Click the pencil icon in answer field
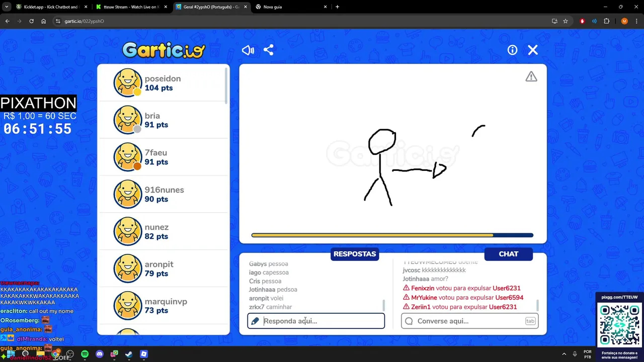Viewport: 644px width, 362px height. pyautogui.click(x=255, y=321)
